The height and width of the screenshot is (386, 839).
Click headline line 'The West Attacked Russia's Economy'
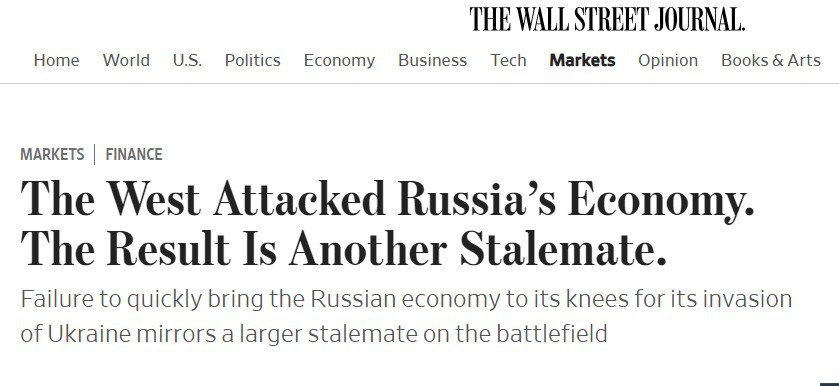tap(387, 199)
